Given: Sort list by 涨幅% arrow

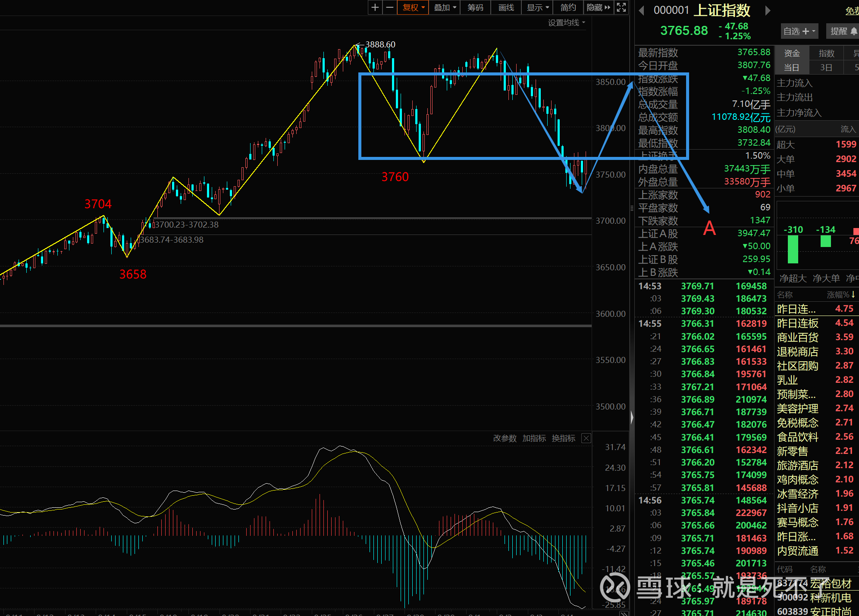Looking at the screenshot, I should click(853, 294).
